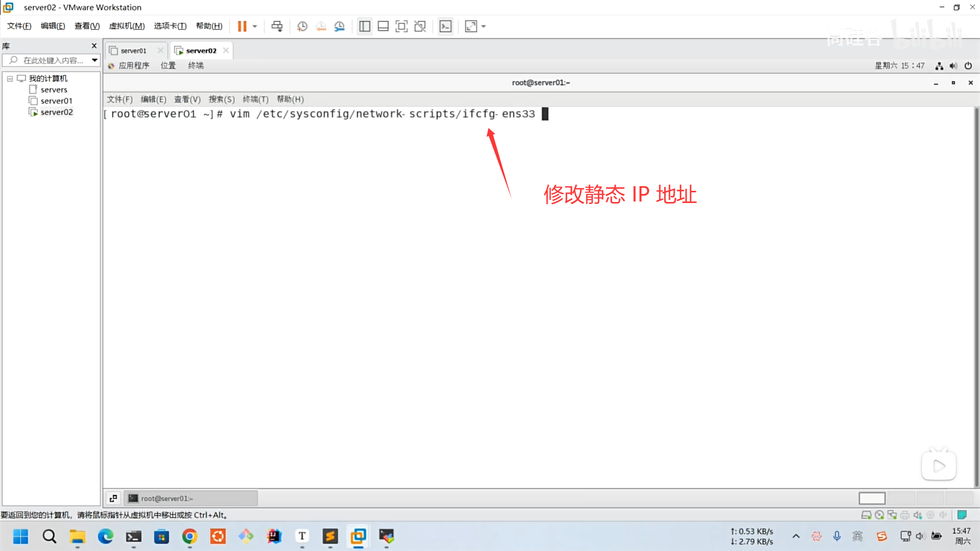This screenshot has width=980, height=551.
Task: Open the console view icon
Action: [x=445, y=26]
